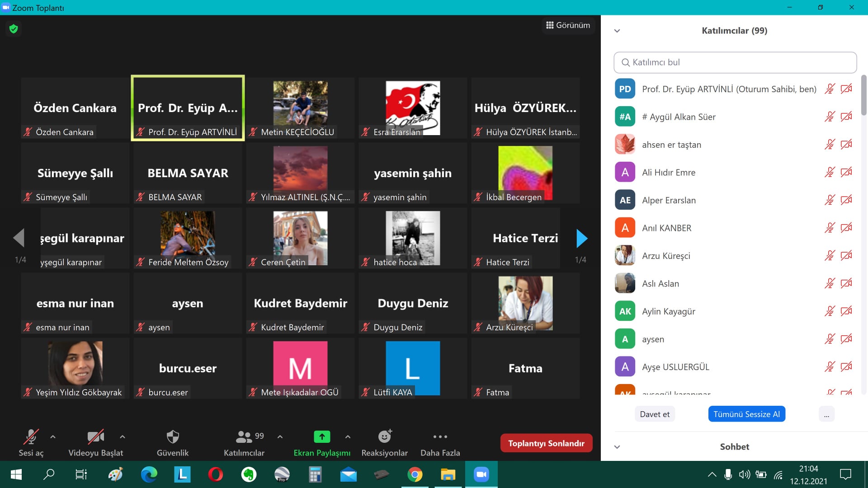Expand audio options caret next to Sesi aç
This screenshot has width=868, height=488.
(x=53, y=436)
